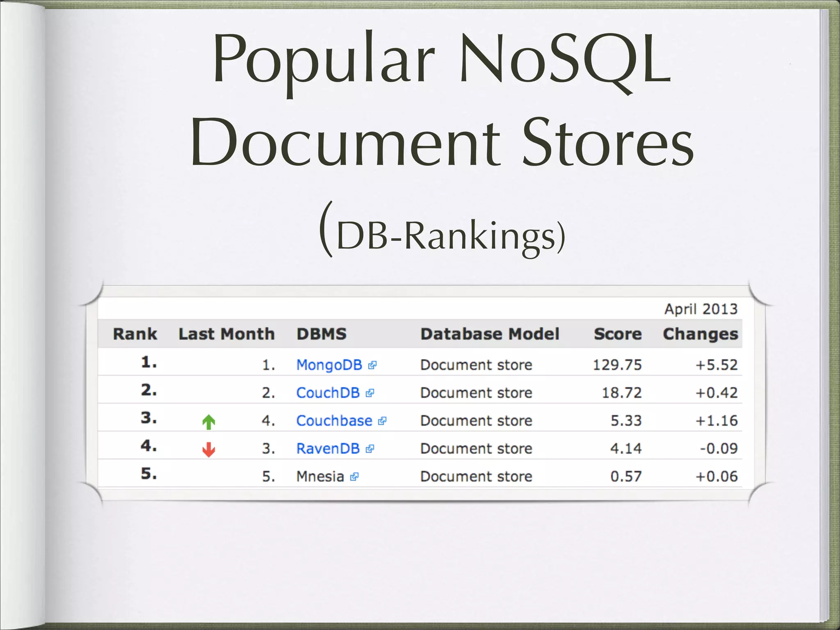The image size is (840, 630).
Task: Select the -0.09 change value
Action: [719, 449]
